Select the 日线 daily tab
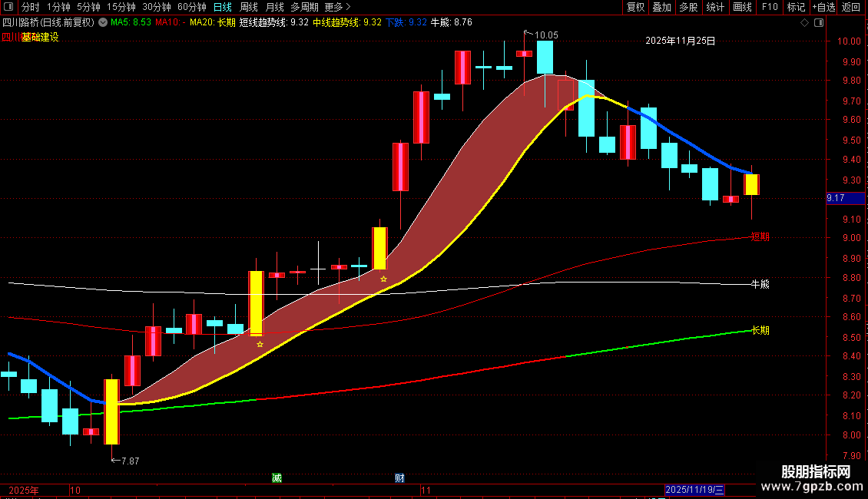The height and width of the screenshot is (499, 868). 223,7
